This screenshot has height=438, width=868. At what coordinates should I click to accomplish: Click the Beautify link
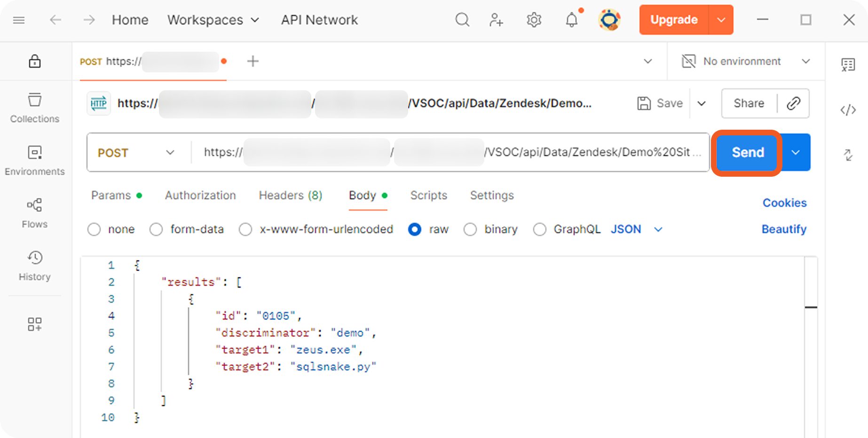point(784,229)
